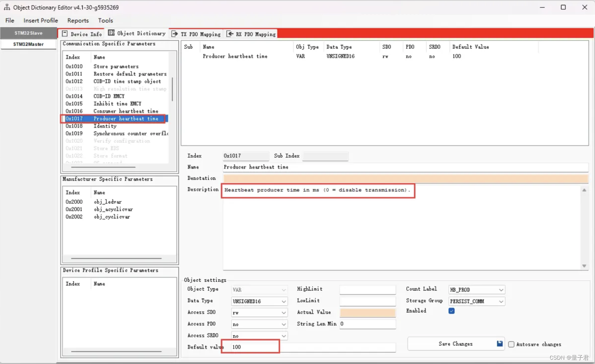Open the Insert Profile menu
This screenshot has width=595, height=364.
point(41,20)
